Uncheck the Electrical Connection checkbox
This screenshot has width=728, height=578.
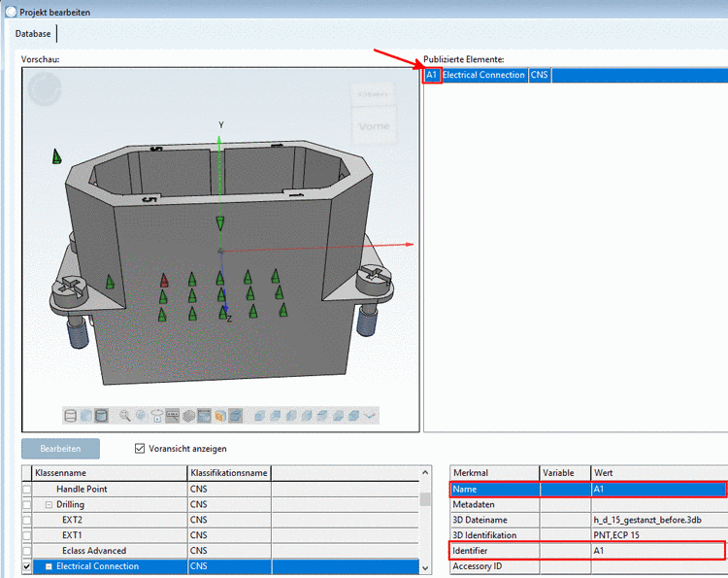27,566
